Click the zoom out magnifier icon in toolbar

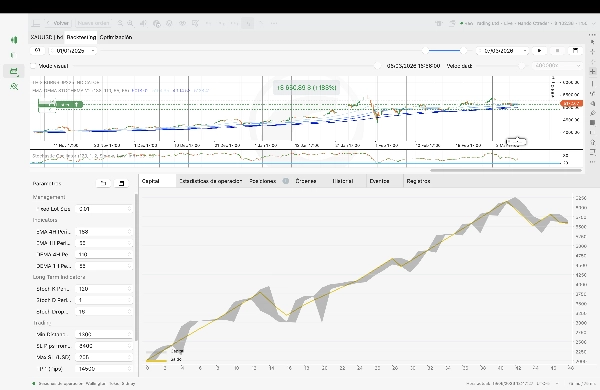point(120,23)
